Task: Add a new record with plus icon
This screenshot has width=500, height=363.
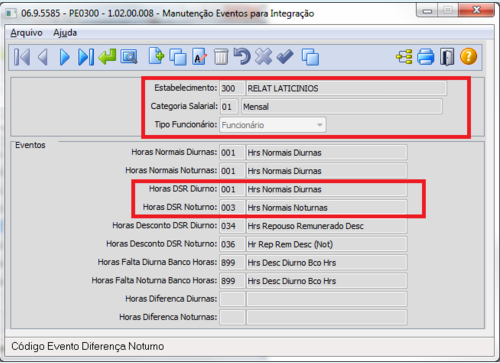Action: click(156, 56)
